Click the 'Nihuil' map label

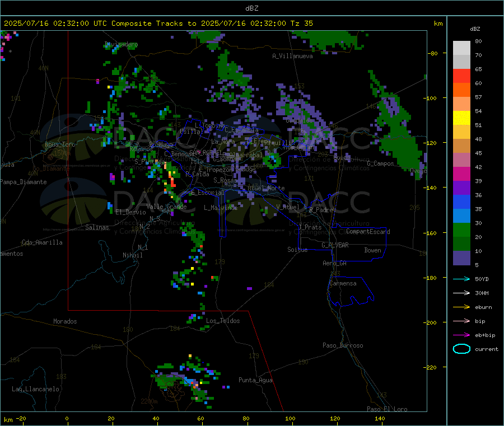click(133, 255)
